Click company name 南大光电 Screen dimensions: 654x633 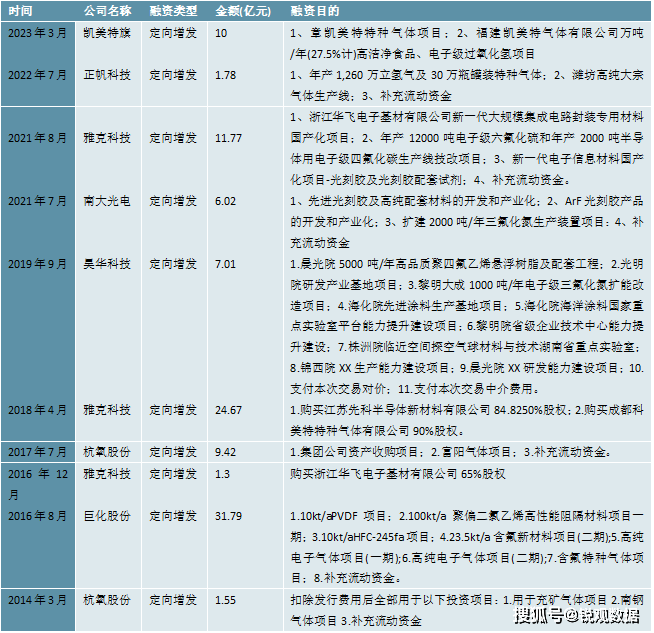pyautogui.click(x=107, y=201)
